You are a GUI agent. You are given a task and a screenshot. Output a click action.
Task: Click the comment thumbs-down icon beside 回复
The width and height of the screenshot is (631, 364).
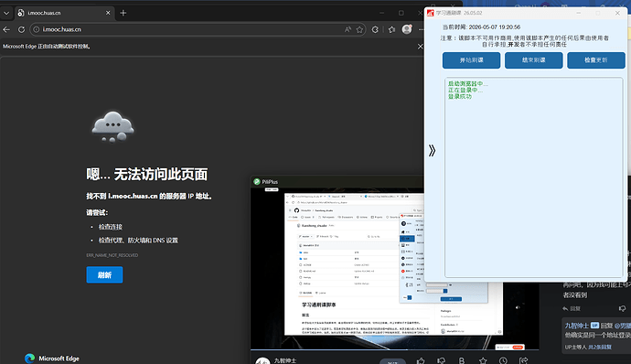[622, 308]
